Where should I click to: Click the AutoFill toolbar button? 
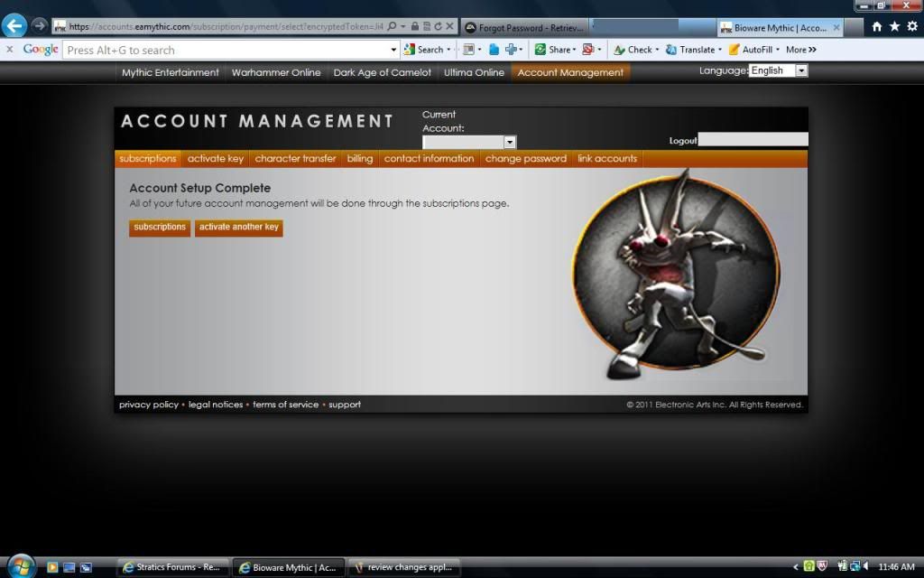(x=751, y=50)
